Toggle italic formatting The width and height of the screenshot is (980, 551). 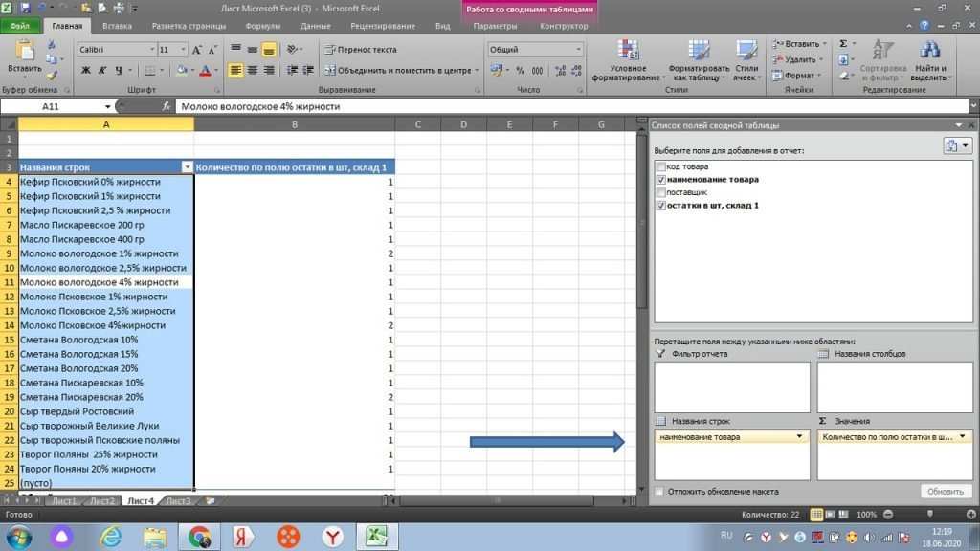pos(101,71)
